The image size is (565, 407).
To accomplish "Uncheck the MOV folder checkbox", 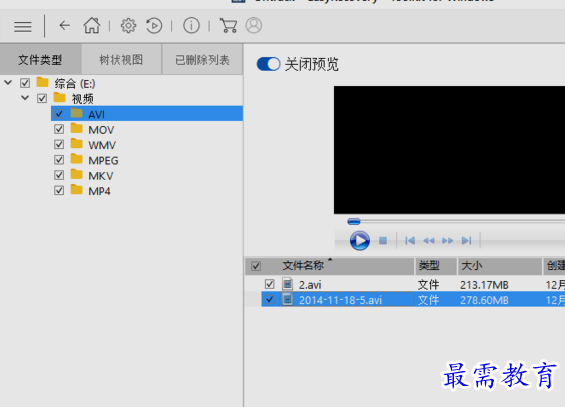I will point(59,129).
